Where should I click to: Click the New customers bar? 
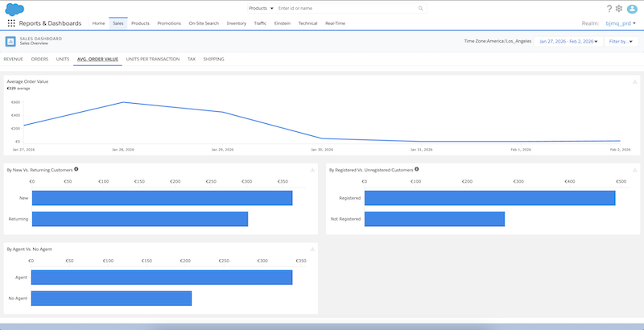[x=163, y=198]
